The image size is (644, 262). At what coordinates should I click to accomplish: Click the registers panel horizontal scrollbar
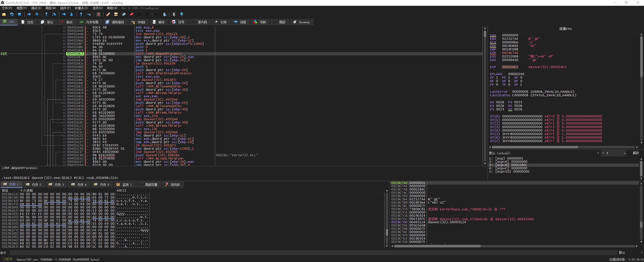click(x=535, y=147)
